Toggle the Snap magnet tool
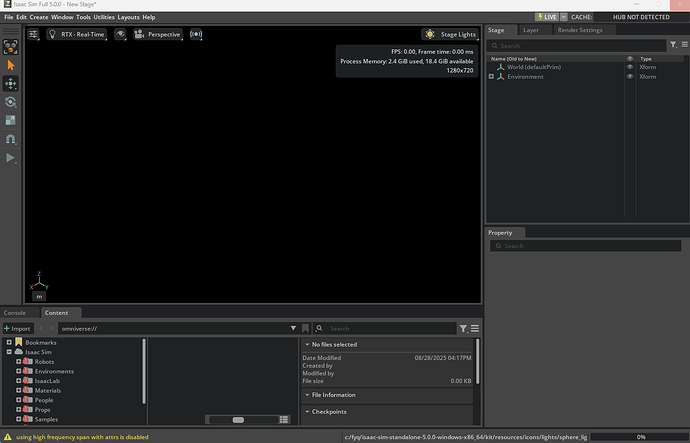Image resolution: width=690 pixels, height=443 pixels. tap(11, 139)
